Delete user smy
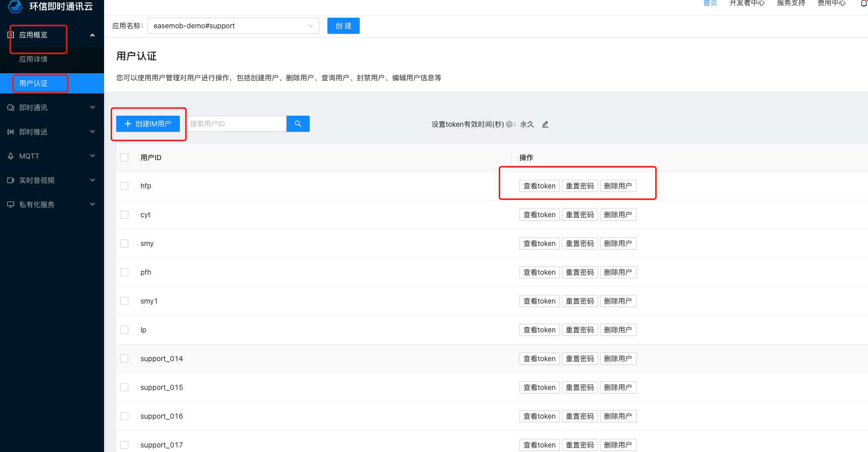 click(618, 243)
